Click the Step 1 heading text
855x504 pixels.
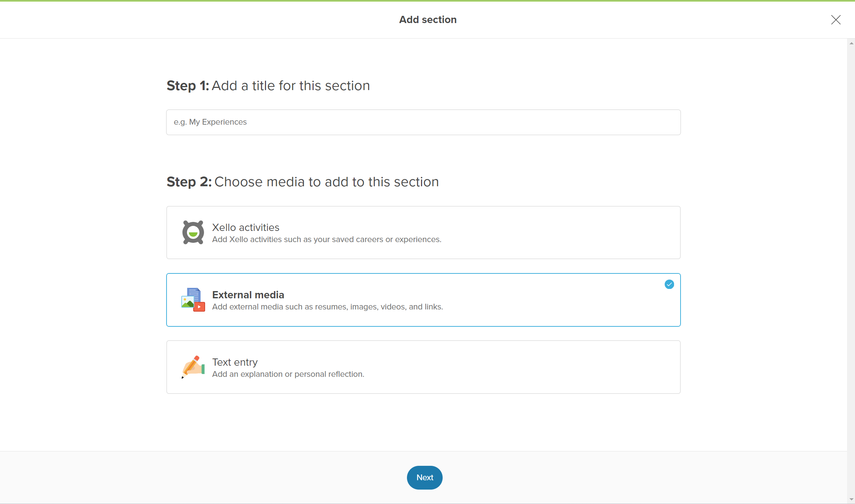point(268,86)
